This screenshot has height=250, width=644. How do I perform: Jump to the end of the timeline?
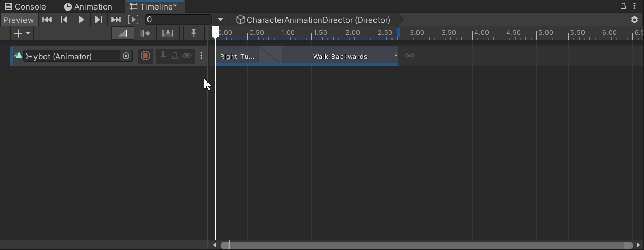click(116, 20)
